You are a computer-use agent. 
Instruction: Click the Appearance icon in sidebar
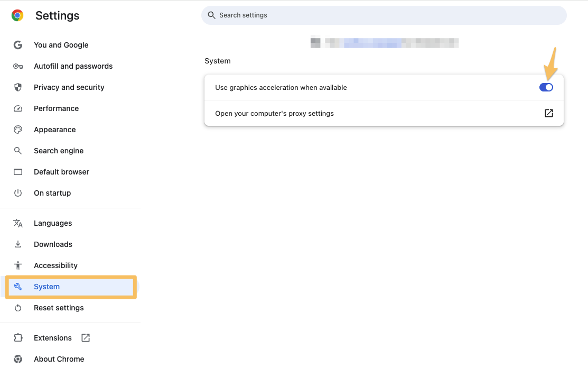click(18, 130)
